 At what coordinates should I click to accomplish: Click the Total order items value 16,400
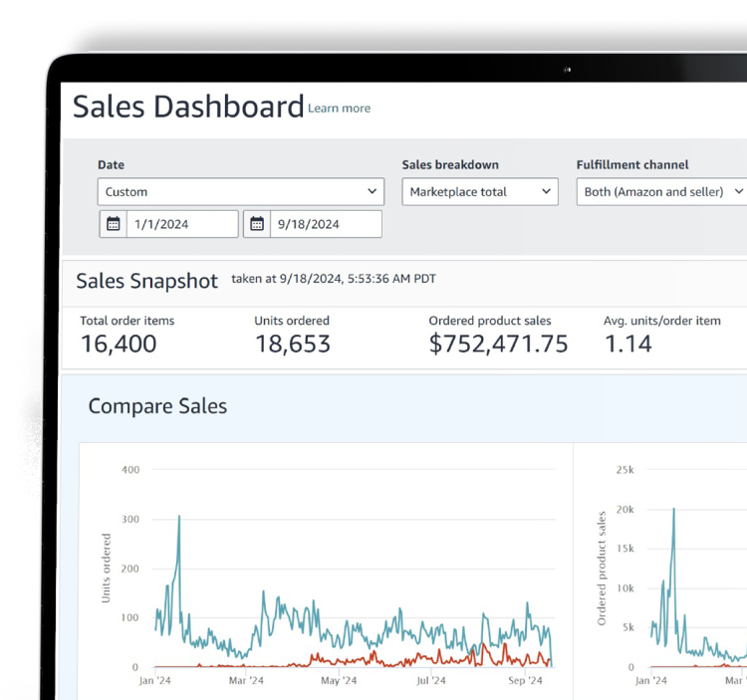[x=118, y=345]
